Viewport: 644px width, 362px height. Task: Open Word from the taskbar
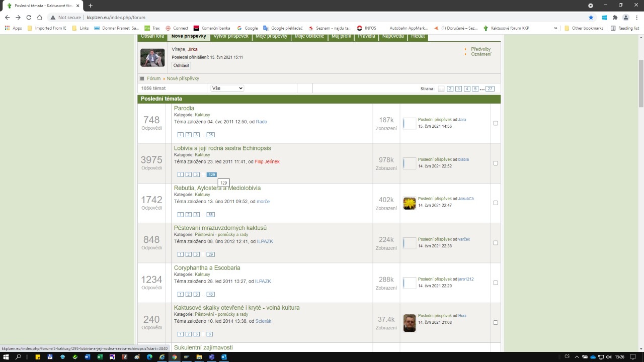click(x=88, y=357)
